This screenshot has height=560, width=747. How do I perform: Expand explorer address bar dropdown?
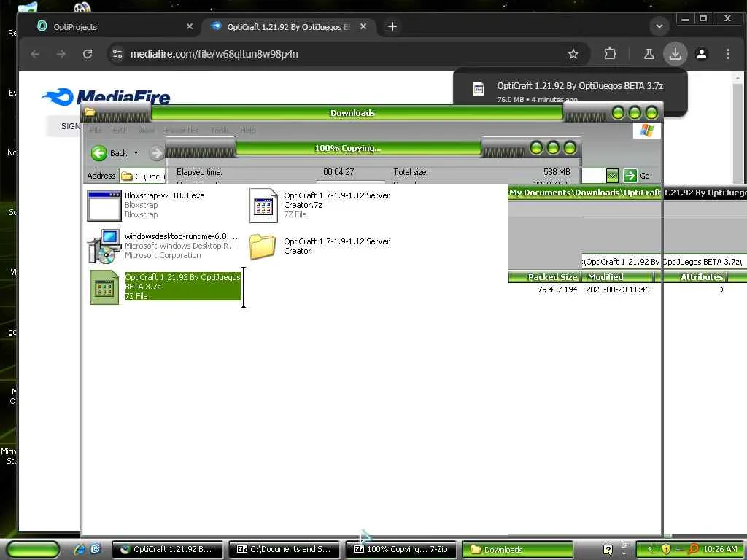click(612, 176)
